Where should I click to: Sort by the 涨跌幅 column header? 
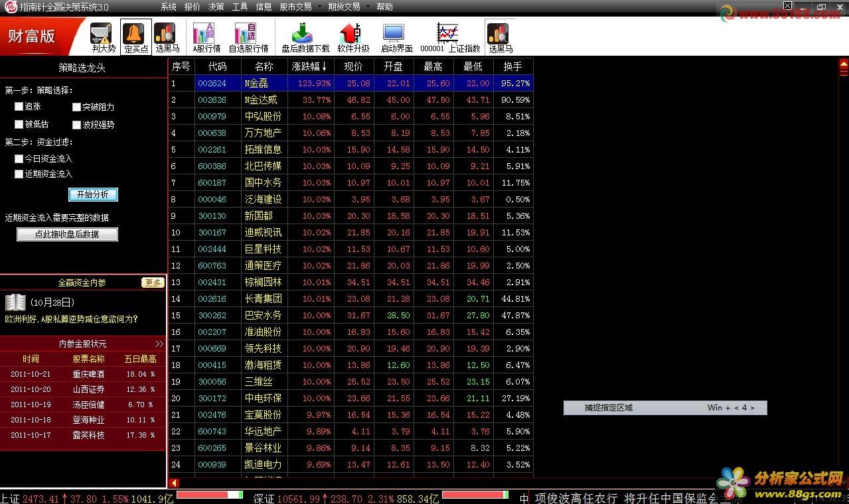tap(309, 66)
